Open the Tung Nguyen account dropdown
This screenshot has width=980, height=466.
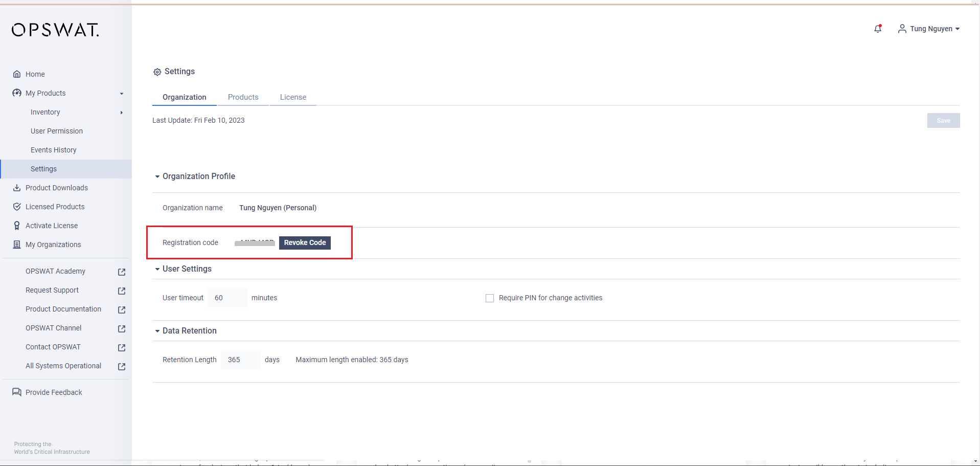929,29
